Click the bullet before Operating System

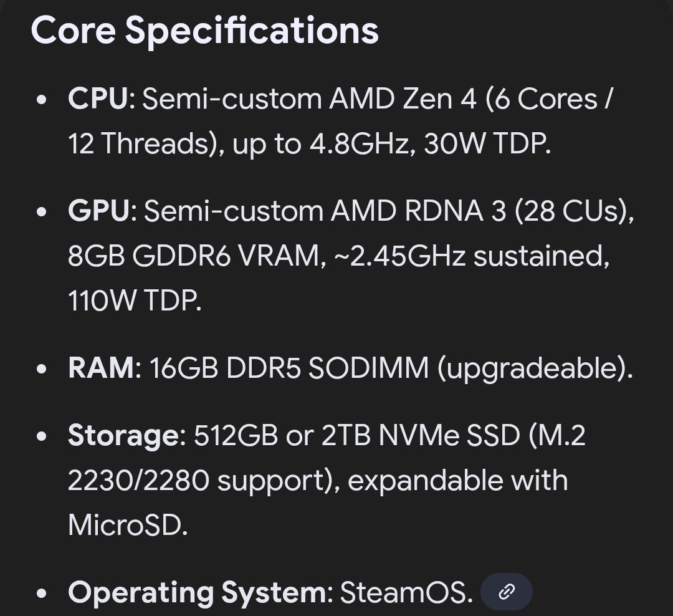[x=42, y=592]
